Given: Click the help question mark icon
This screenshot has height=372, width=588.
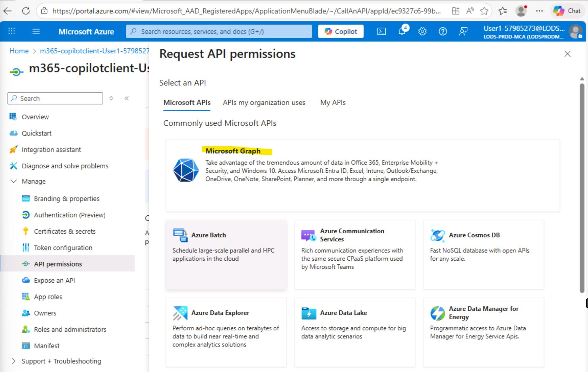Looking at the screenshot, I should 443,32.
